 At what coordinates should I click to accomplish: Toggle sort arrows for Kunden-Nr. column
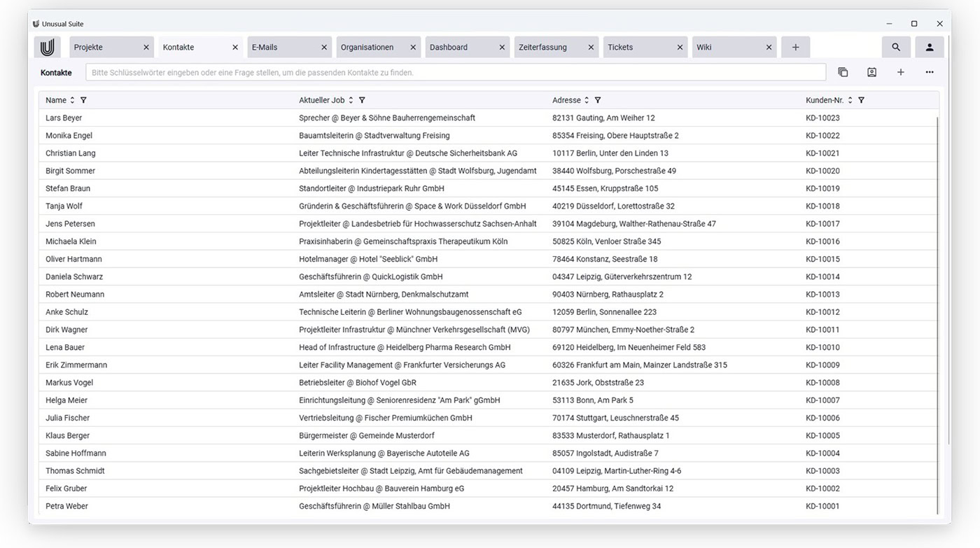tap(850, 100)
